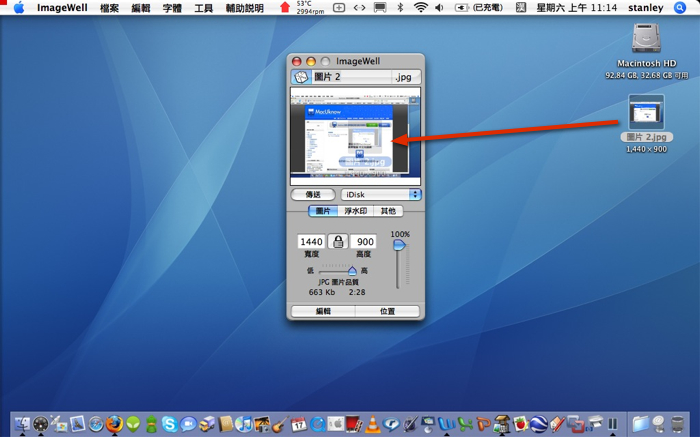Screen dimensions: 700x437
Task: Click the width field showing 1440
Action: pos(311,241)
